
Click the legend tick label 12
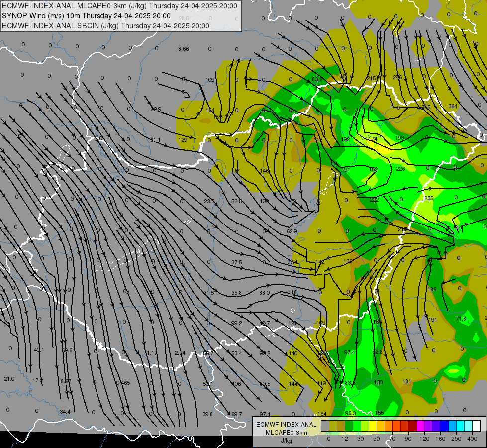pos(344,439)
